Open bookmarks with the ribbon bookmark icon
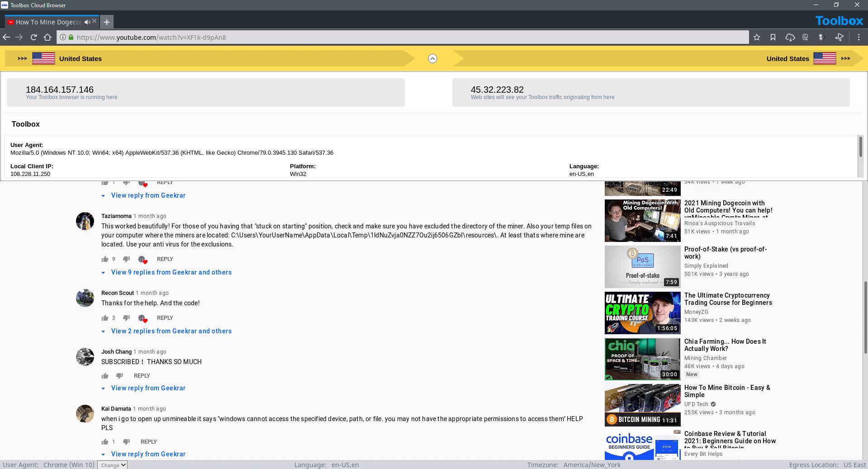Image resolution: width=868 pixels, height=469 pixels. click(773, 38)
